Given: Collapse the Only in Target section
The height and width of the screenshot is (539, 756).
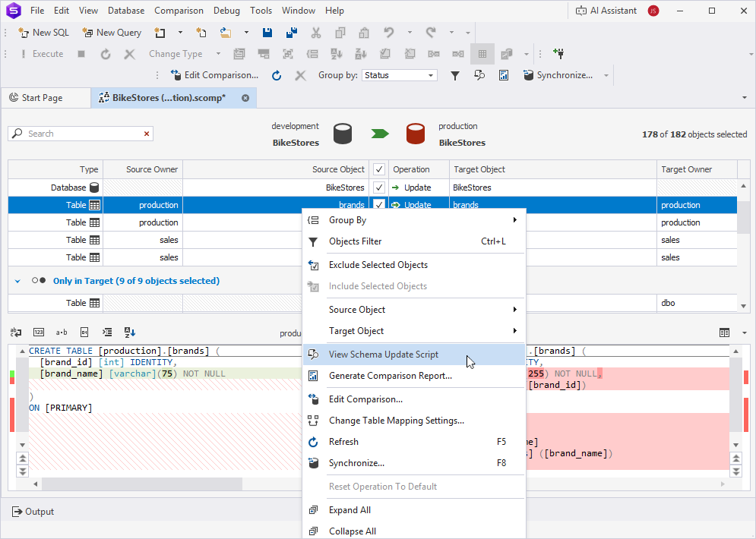Looking at the screenshot, I should [x=17, y=279].
